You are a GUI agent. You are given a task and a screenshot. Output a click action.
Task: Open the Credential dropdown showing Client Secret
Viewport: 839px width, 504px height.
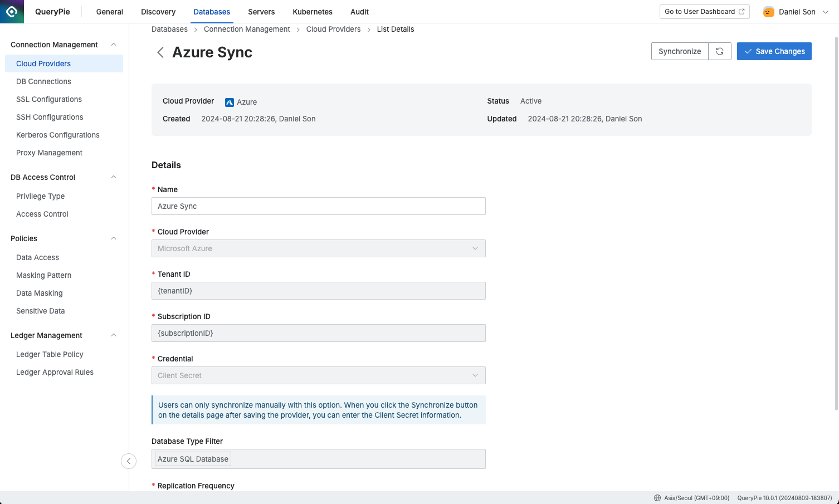pyautogui.click(x=319, y=375)
